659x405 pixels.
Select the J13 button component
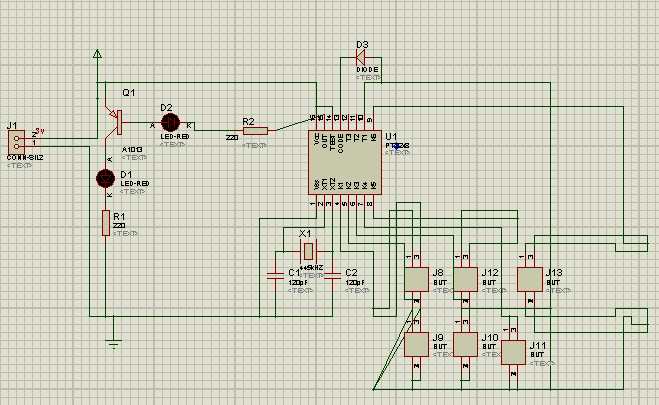click(x=530, y=279)
